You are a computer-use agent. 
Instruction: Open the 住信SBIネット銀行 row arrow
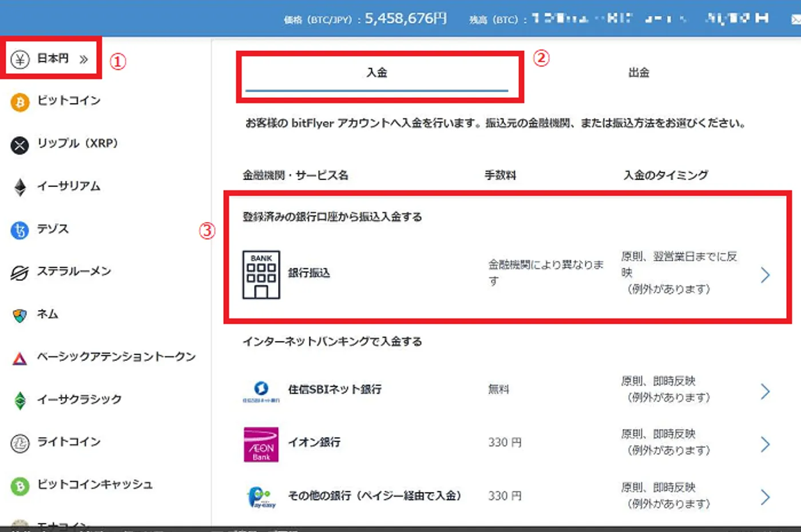click(x=766, y=391)
